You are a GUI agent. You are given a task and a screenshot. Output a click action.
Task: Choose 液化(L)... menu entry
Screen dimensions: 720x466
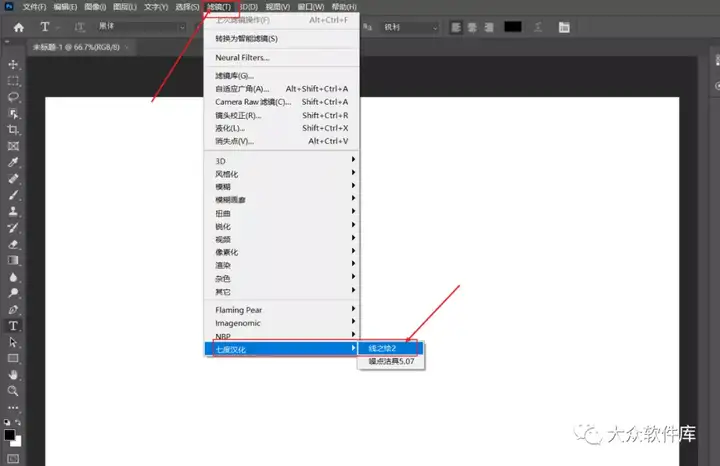(281, 128)
